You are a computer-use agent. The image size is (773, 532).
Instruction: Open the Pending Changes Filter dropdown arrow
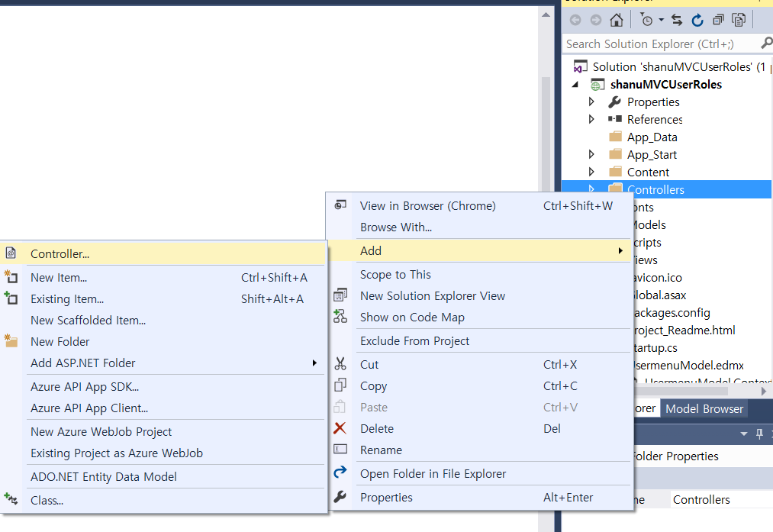click(661, 20)
